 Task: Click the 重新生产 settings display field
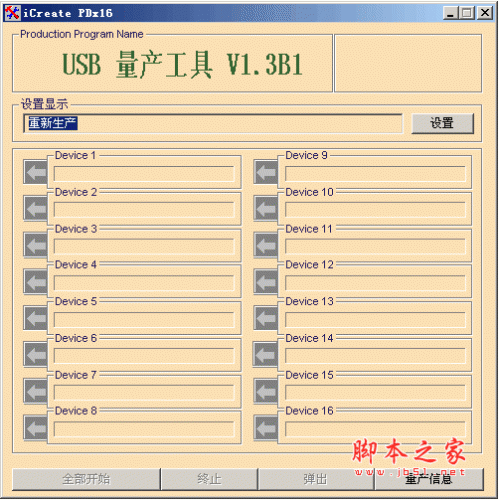tap(213, 123)
